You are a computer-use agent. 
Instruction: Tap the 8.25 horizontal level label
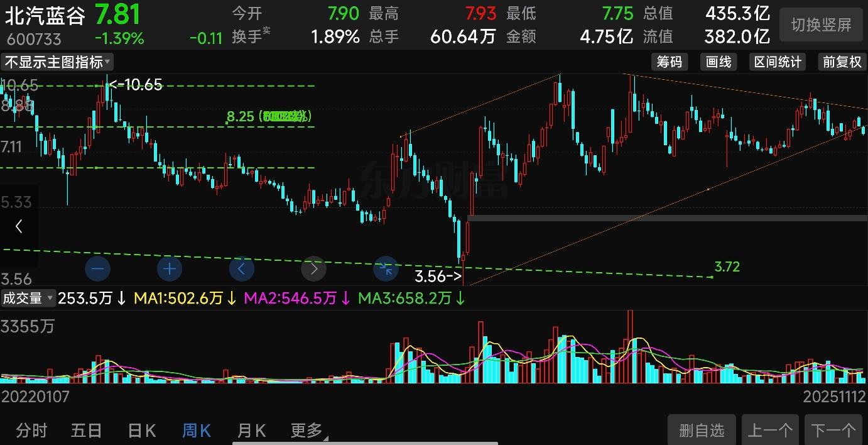pyautogui.click(x=240, y=116)
